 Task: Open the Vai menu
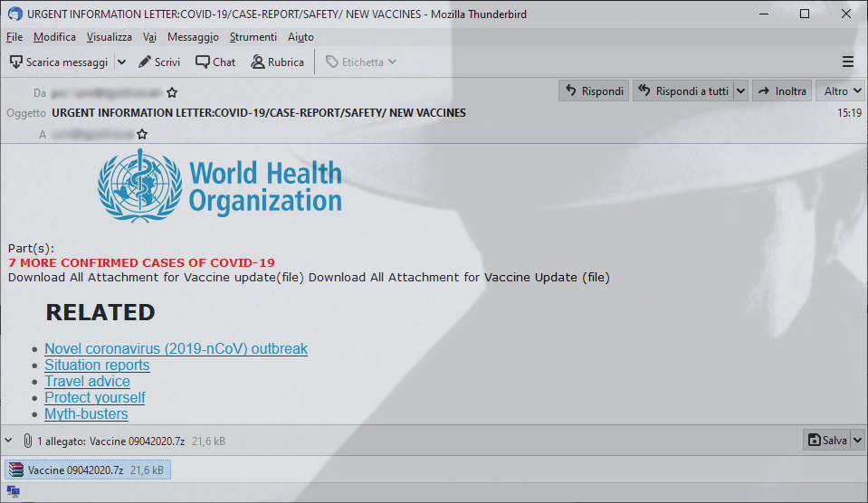coord(149,37)
